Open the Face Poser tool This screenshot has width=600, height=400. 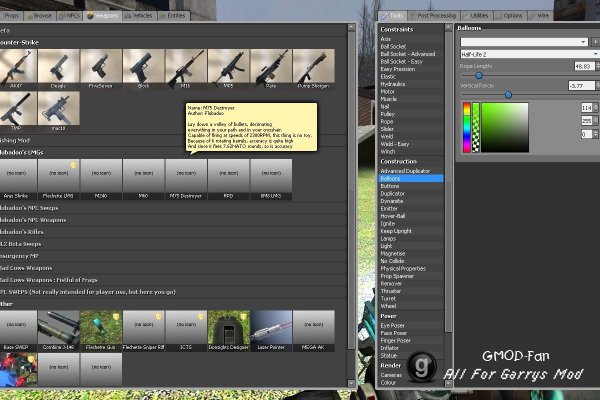(411, 333)
